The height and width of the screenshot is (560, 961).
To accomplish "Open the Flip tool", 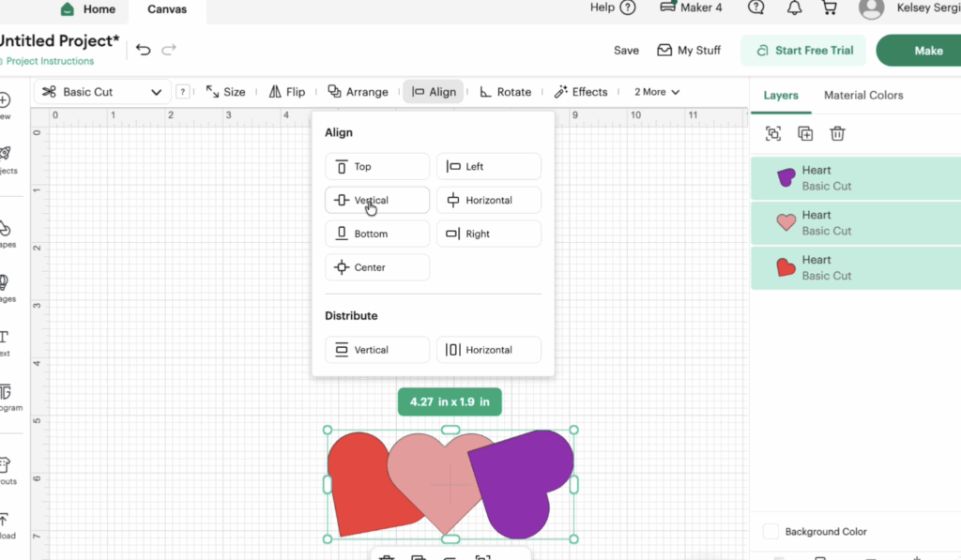I will click(x=287, y=92).
